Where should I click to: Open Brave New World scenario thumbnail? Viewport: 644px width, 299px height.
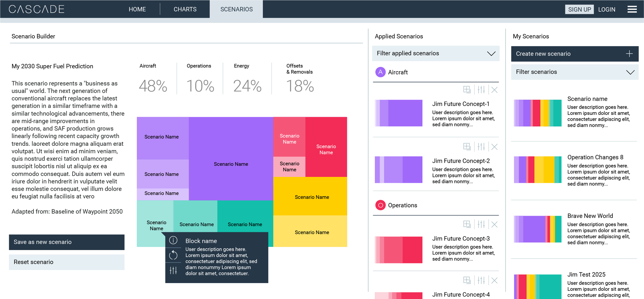[537, 229]
